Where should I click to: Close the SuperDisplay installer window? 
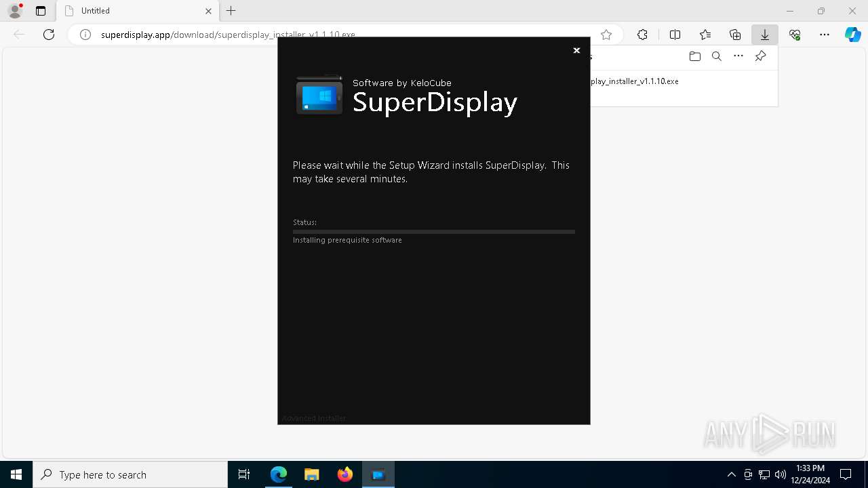tap(576, 50)
